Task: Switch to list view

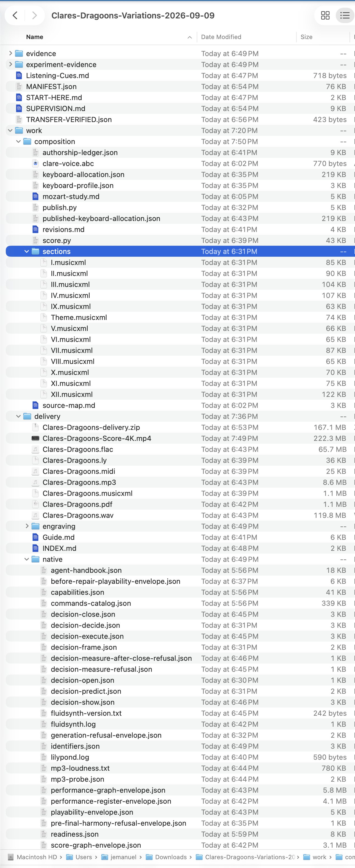Action: click(345, 15)
